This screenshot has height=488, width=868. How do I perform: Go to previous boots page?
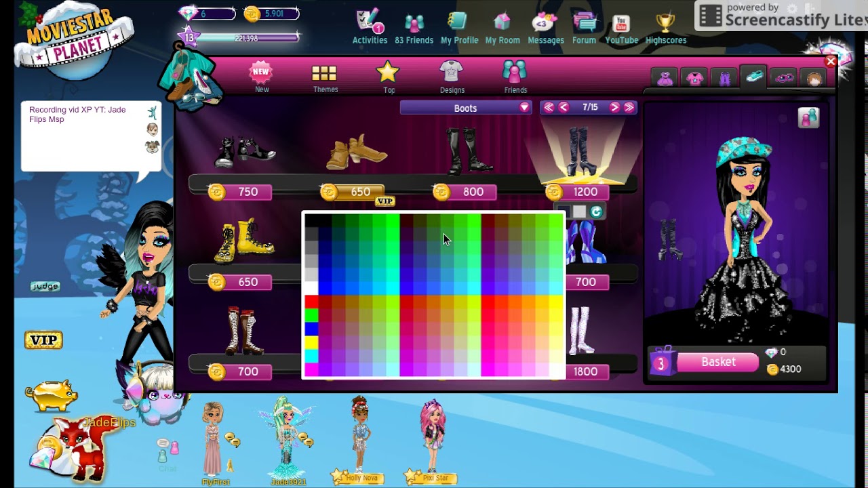[x=564, y=108]
